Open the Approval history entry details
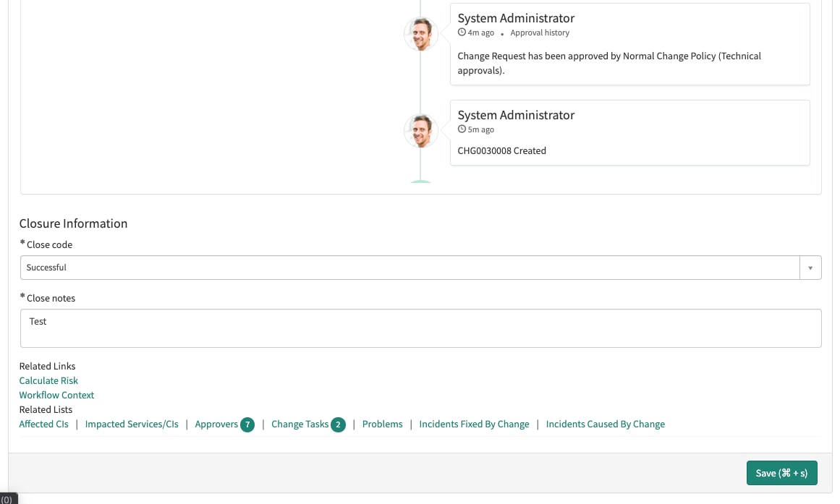The height and width of the screenshot is (504, 840). 540,33
